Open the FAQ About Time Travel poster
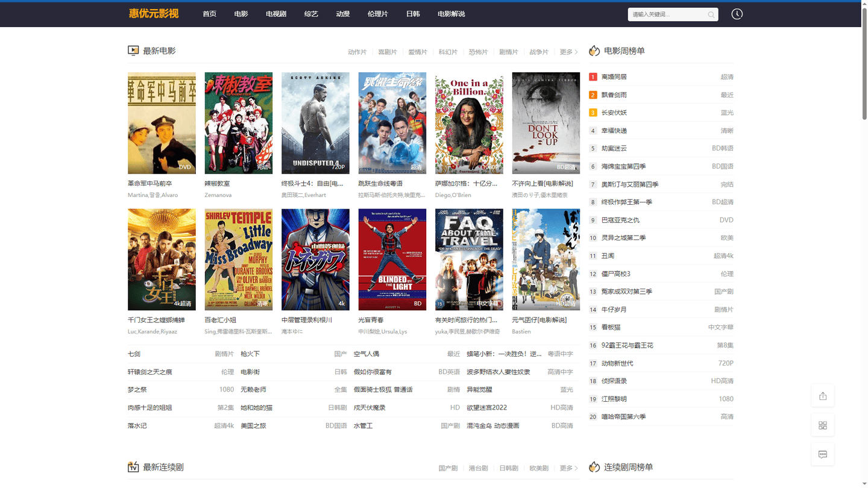This screenshot has width=868, height=488. (x=469, y=260)
